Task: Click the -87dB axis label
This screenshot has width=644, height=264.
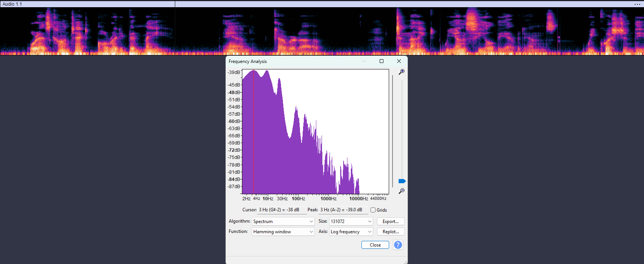Action: pyautogui.click(x=234, y=187)
